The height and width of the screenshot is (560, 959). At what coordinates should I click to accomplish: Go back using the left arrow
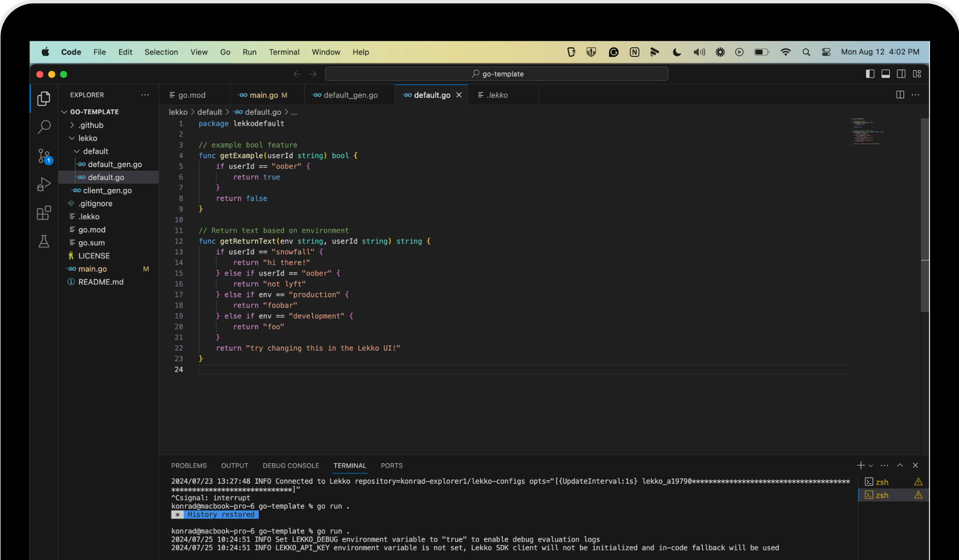pyautogui.click(x=297, y=74)
